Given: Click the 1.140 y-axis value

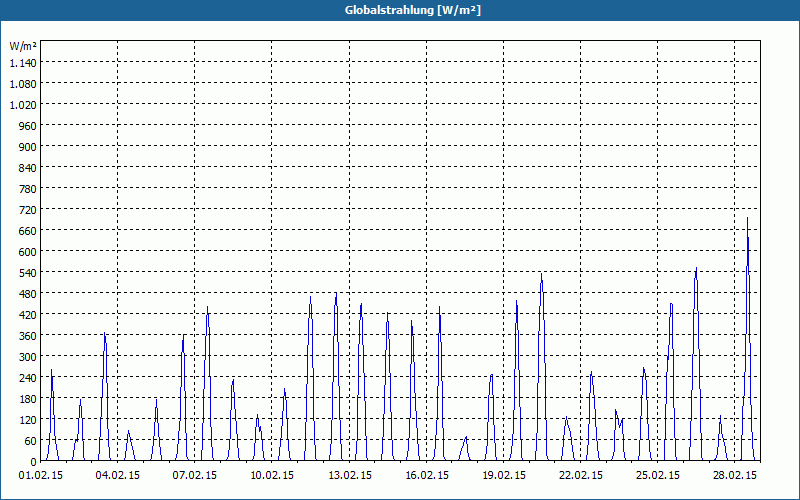Looking at the screenshot, I should 23,63.
